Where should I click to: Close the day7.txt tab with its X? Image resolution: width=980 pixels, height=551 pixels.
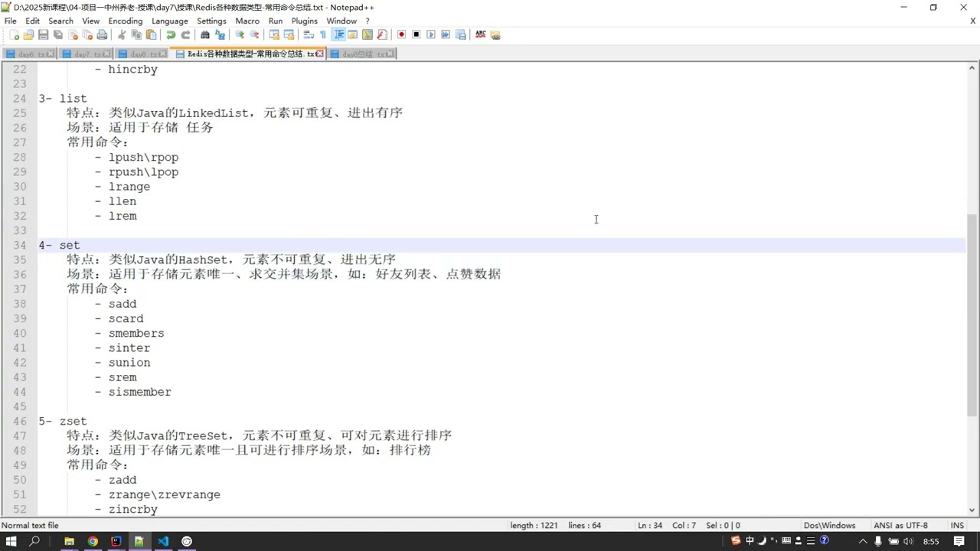[106, 54]
